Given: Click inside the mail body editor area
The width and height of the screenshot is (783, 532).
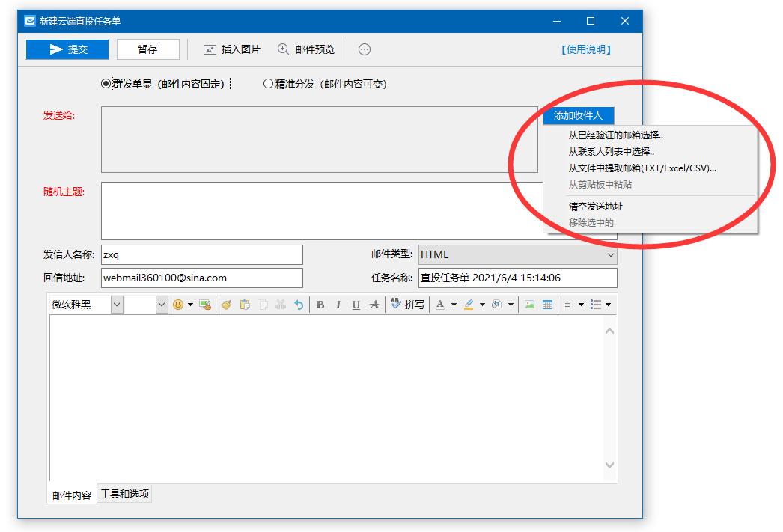Looking at the screenshot, I should 326,398.
